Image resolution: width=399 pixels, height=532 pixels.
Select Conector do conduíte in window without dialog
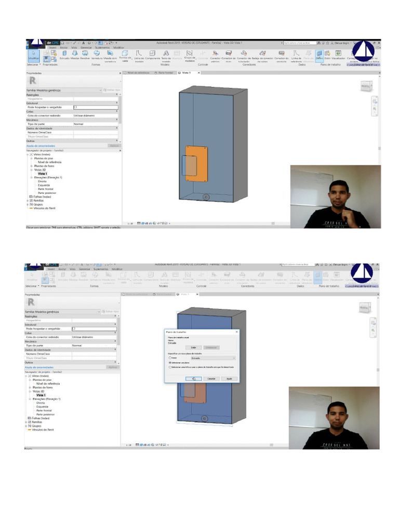point(281,56)
